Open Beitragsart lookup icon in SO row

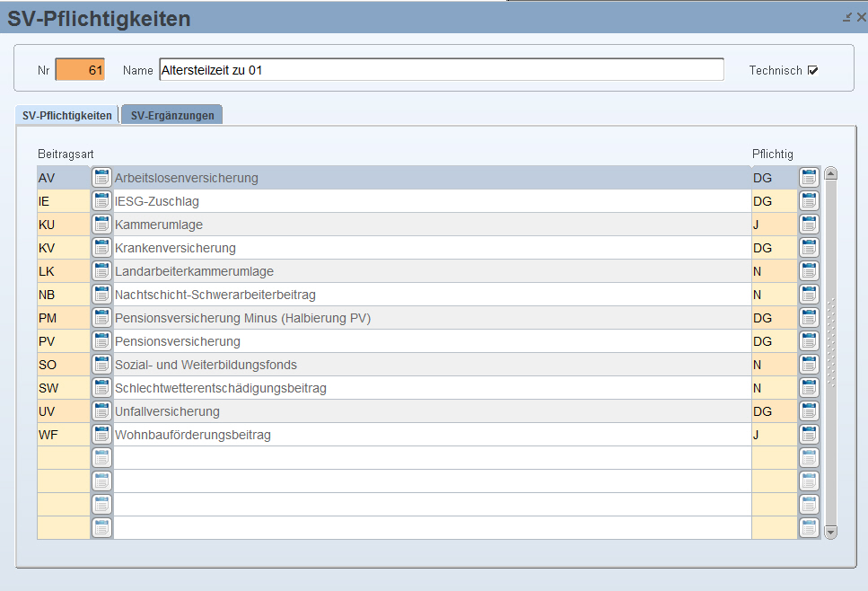[101, 365]
